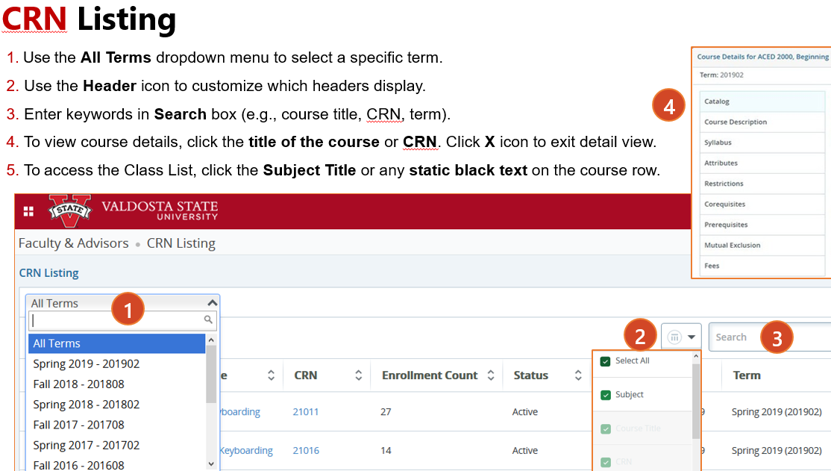831x471 pixels.
Task: Toggle the Subject column checkbox
Action: pyautogui.click(x=605, y=395)
